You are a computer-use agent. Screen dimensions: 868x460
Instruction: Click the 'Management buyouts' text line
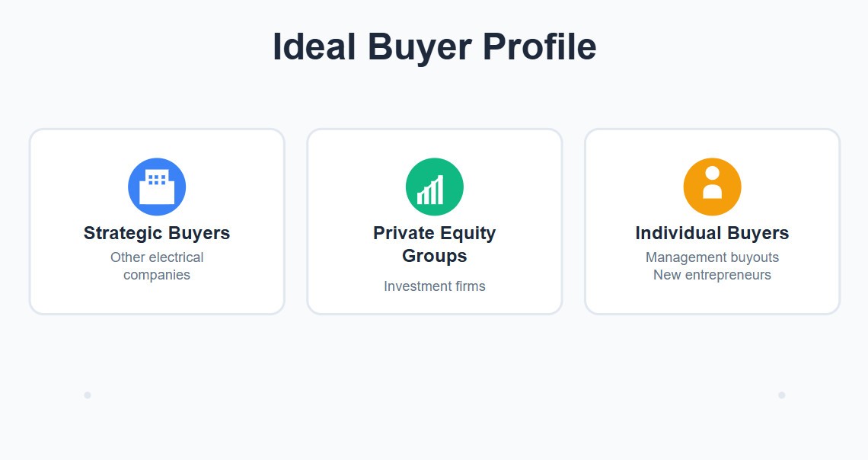(713, 257)
